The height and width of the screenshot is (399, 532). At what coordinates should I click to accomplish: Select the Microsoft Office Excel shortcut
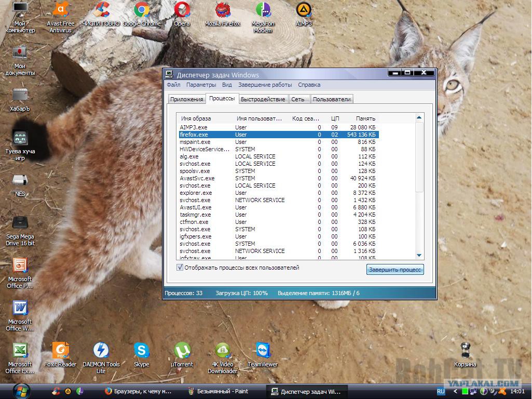pos(20,358)
